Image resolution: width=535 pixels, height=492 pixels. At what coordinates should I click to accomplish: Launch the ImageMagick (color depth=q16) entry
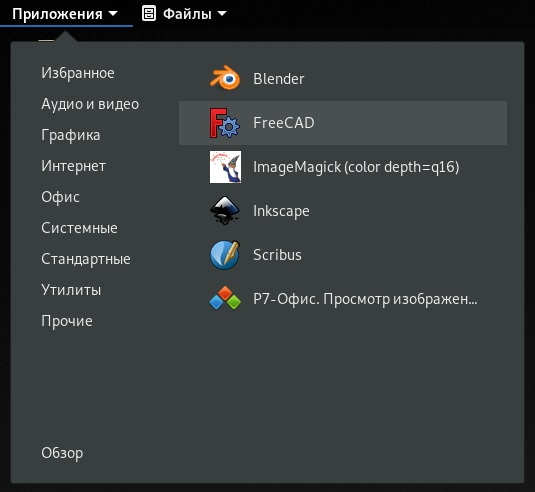click(343, 167)
